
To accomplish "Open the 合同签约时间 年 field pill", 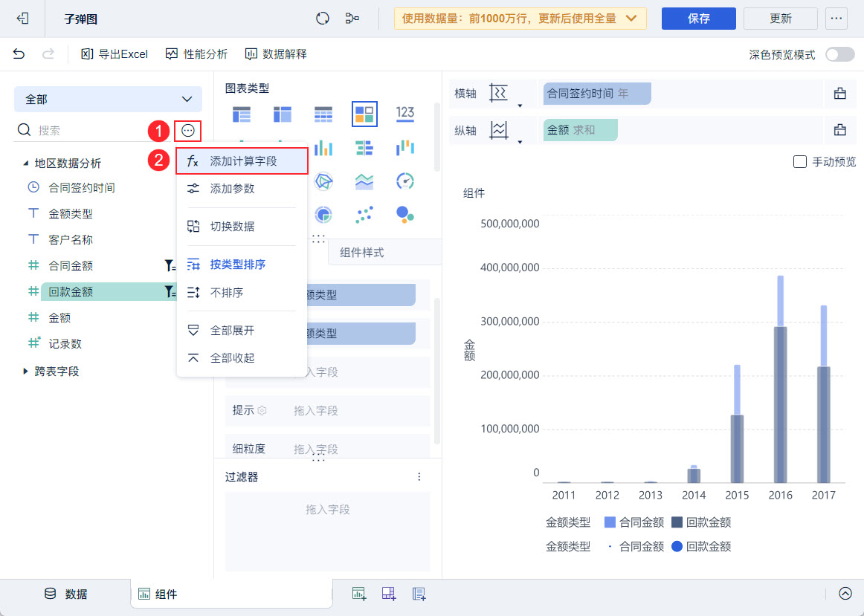I will pyautogui.click(x=597, y=94).
